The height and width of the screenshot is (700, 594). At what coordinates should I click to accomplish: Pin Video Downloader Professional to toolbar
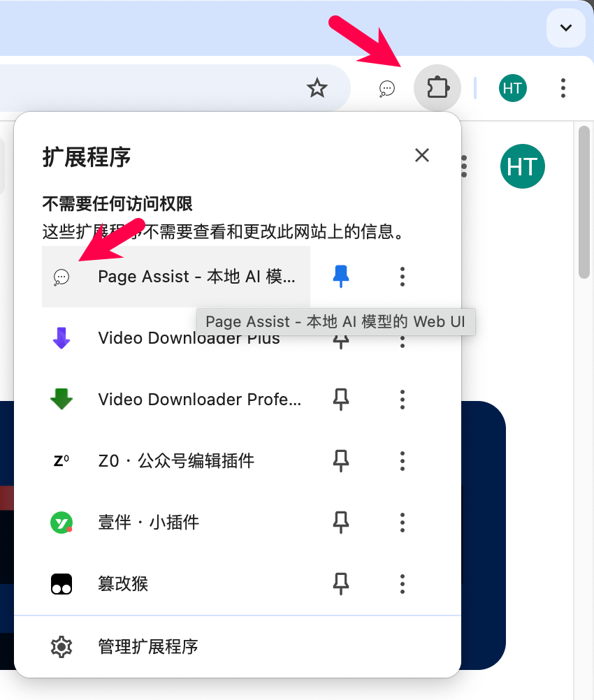coord(341,399)
